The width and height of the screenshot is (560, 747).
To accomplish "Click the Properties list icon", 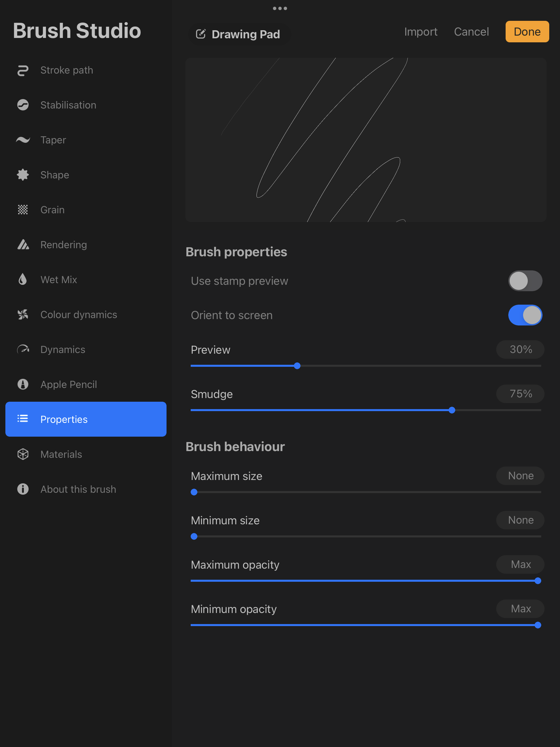I will pyautogui.click(x=22, y=419).
